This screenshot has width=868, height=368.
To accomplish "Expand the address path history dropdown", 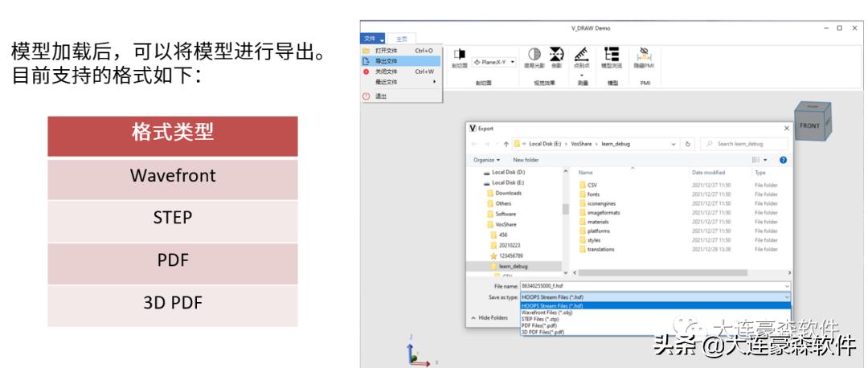I will click(x=674, y=144).
